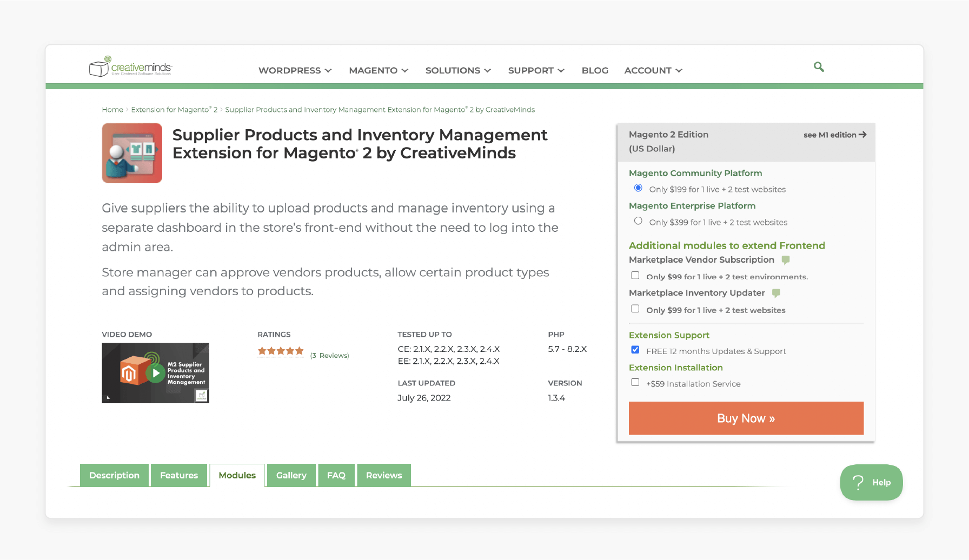Click the July 26, 2022 last updated date
Image resolution: width=969 pixels, height=560 pixels.
424,398
